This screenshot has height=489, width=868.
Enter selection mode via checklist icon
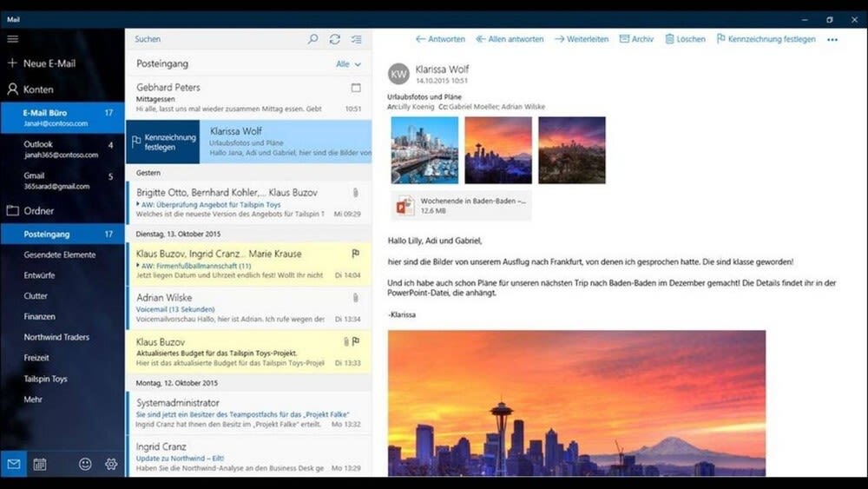[x=356, y=39]
